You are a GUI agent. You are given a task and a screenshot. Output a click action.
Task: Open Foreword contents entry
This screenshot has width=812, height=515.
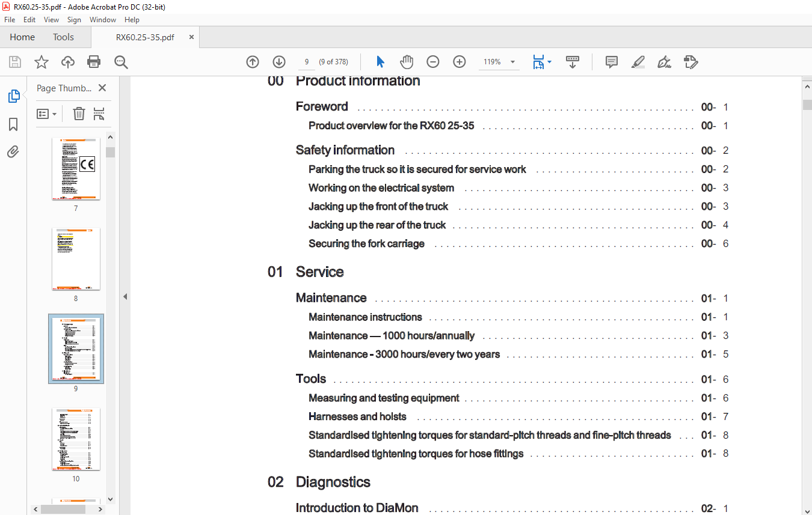pyautogui.click(x=322, y=106)
